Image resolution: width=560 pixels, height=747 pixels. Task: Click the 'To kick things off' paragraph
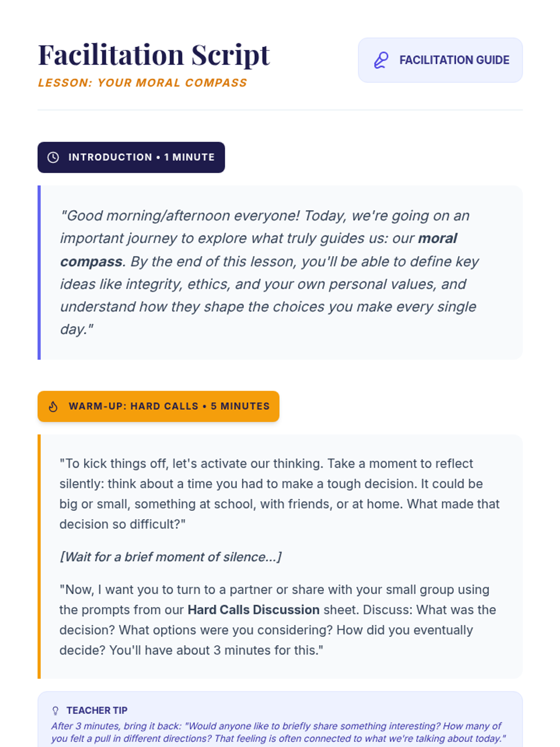pyautogui.click(x=279, y=493)
